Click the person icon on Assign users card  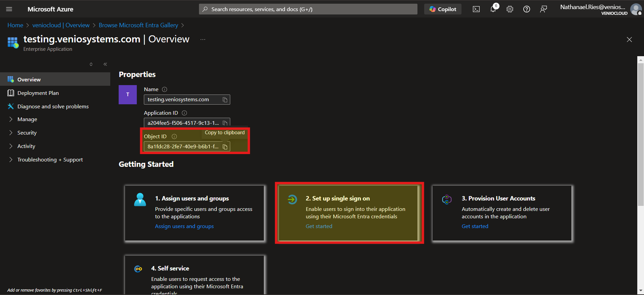point(140,199)
